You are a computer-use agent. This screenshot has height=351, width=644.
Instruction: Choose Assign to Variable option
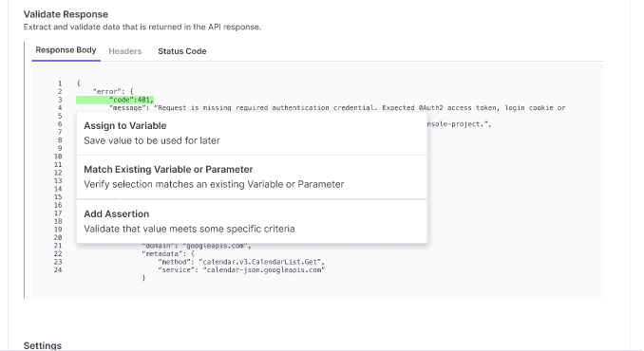pyautogui.click(x=252, y=133)
